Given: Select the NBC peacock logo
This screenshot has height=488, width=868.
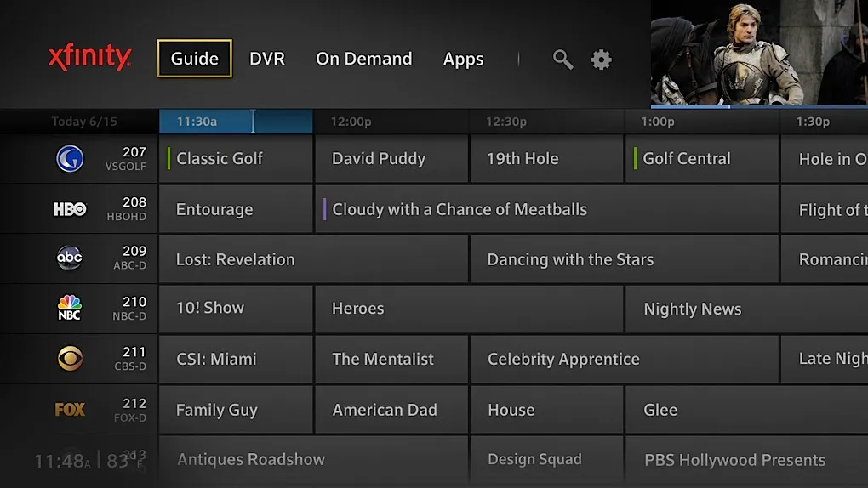Looking at the screenshot, I should [x=70, y=308].
